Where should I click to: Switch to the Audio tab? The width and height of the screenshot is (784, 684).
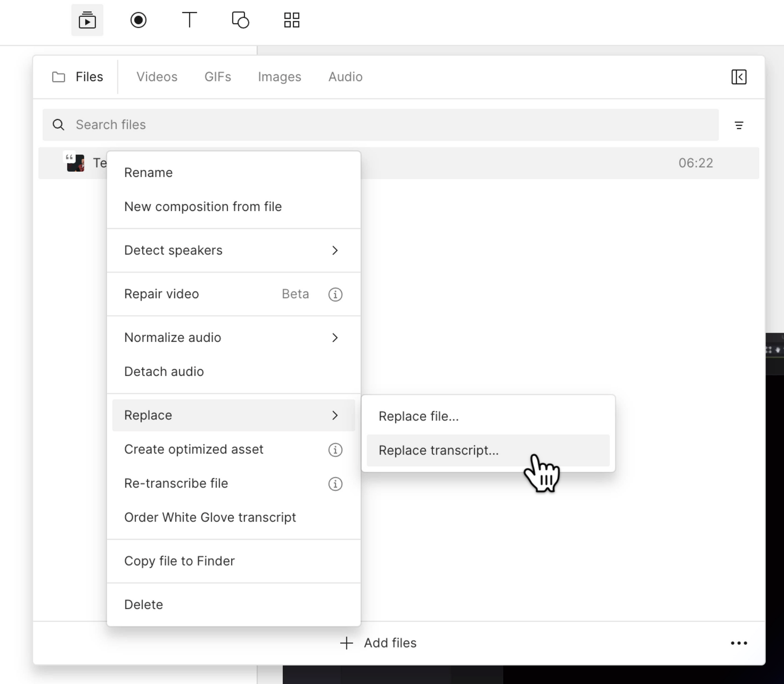[x=345, y=77]
